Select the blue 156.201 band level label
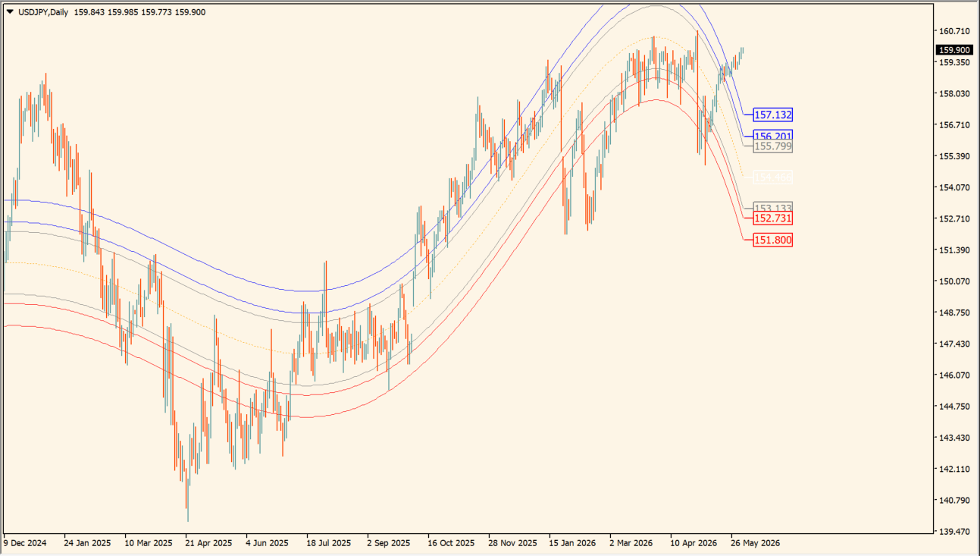The image size is (980, 556). pyautogui.click(x=772, y=137)
